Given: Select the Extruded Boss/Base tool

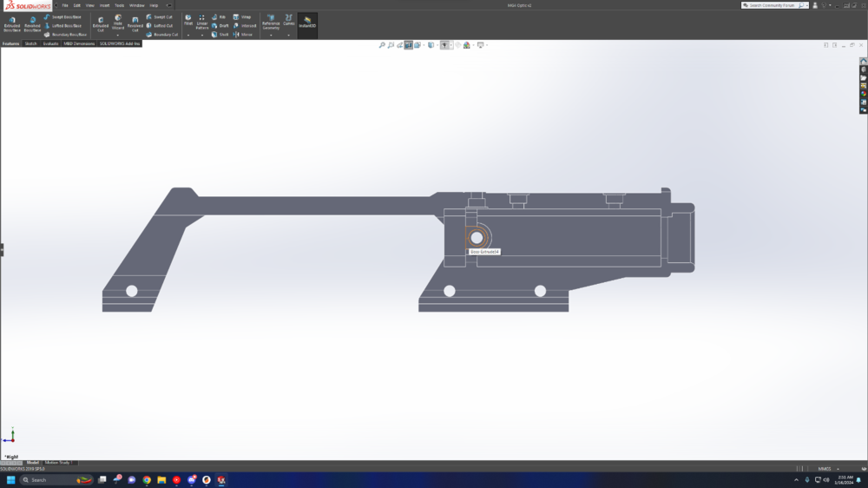Looking at the screenshot, I should click(11, 23).
